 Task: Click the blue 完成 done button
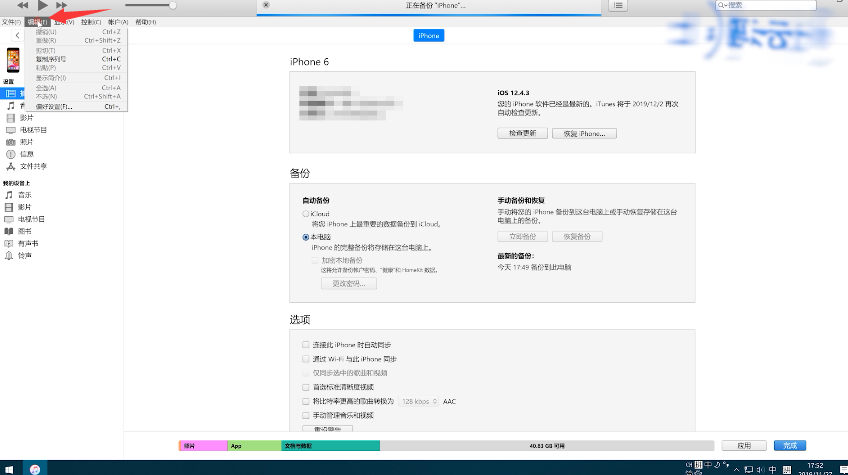790,446
